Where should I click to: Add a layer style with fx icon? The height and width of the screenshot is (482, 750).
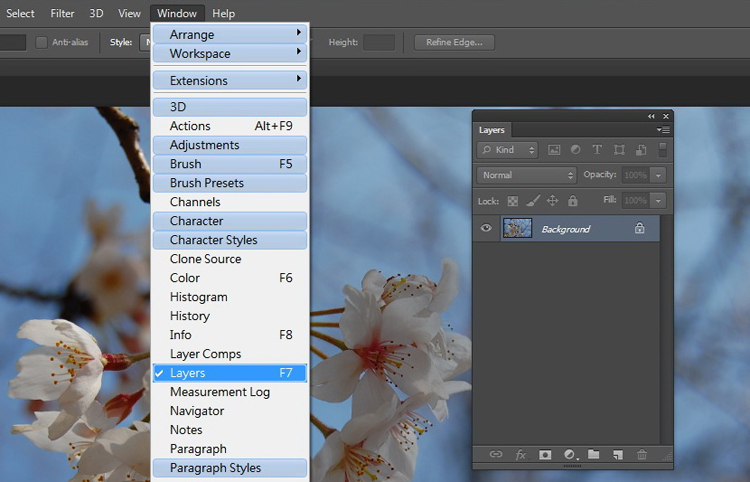pyautogui.click(x=520, y=454)
